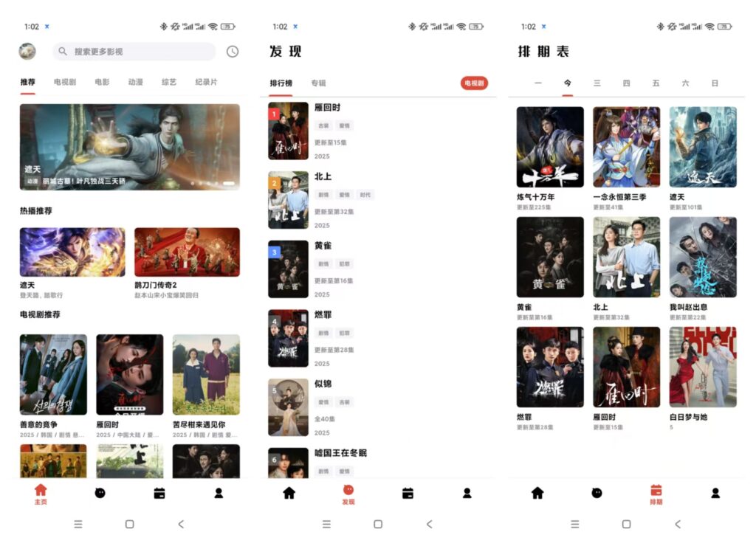Select the 日 weekday tab
The image size is (756, 549).
click(715, 83)
